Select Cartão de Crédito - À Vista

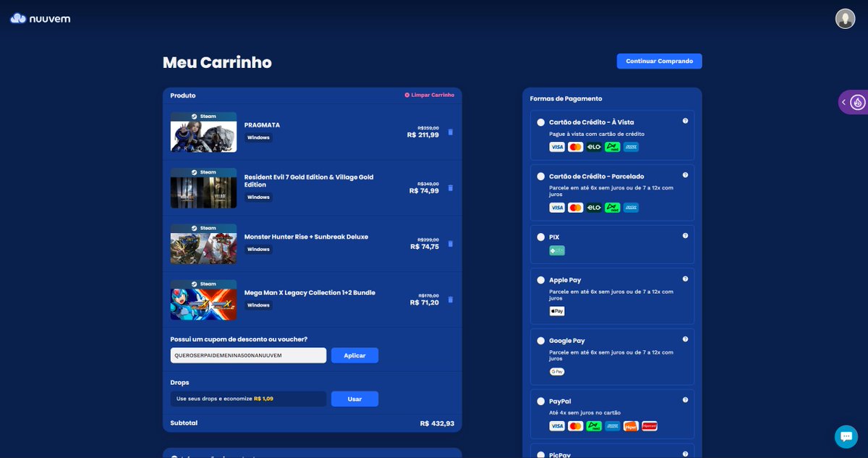541,122
